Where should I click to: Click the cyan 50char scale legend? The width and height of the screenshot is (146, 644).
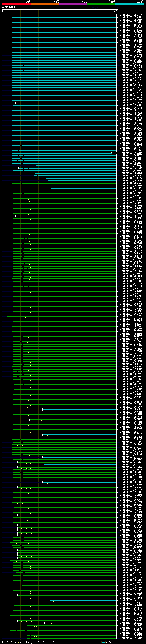tap(109, 642)
